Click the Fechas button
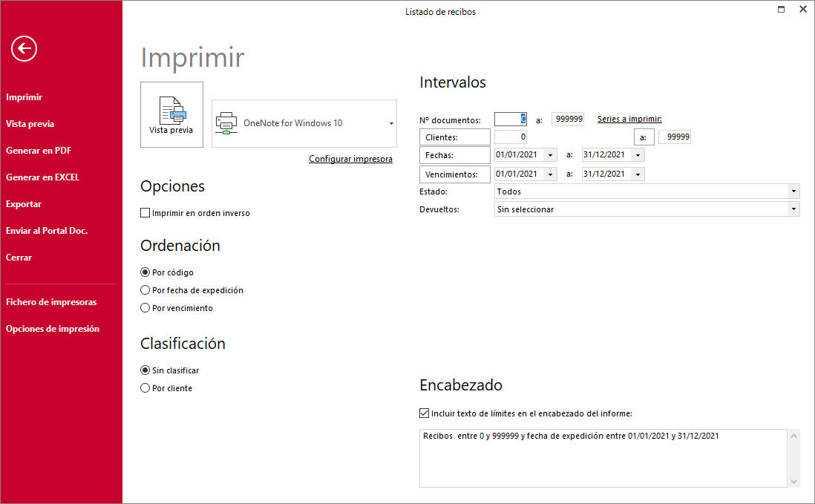This screenshot has height=504, width=815. (x=455, y=155)
